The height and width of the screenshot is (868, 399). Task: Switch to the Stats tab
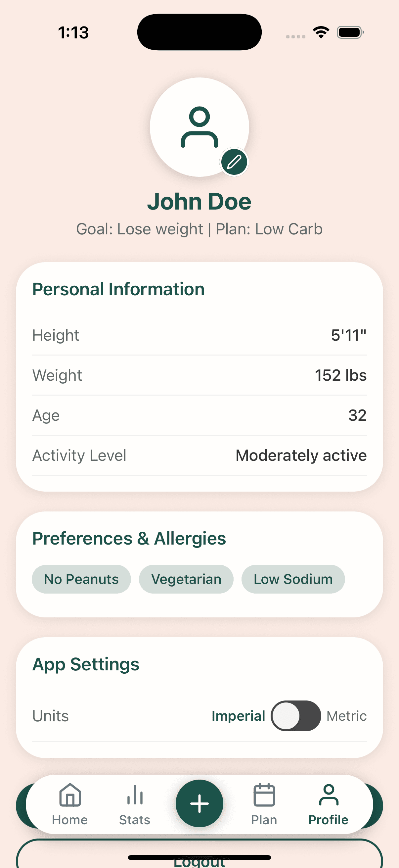pyautogui.click(x=135, y=804)
